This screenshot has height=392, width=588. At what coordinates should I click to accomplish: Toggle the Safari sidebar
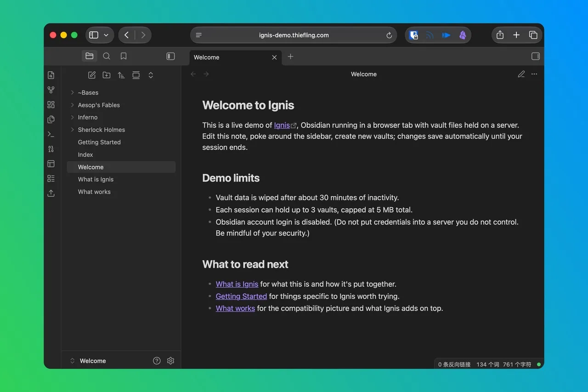tap(94, 35)
